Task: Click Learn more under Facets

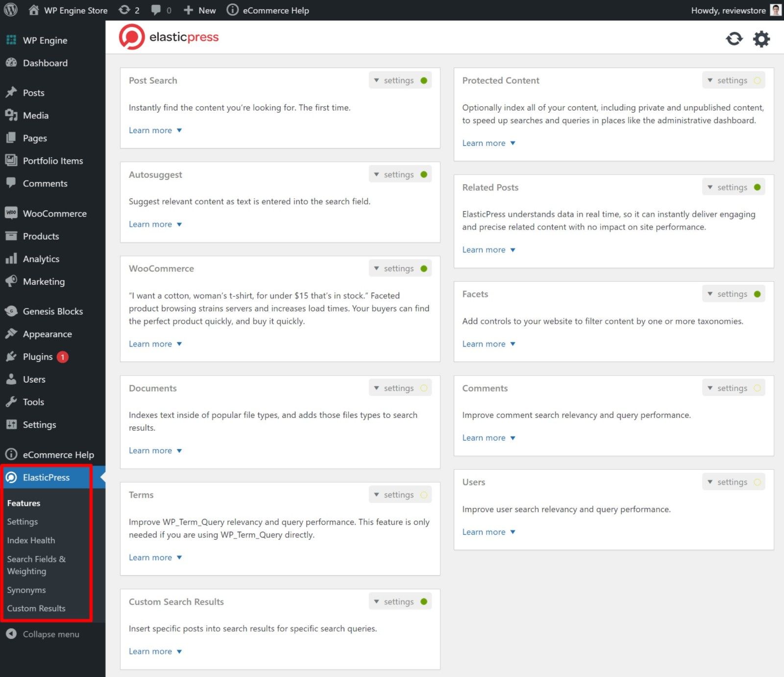Action: coord(489,344)
